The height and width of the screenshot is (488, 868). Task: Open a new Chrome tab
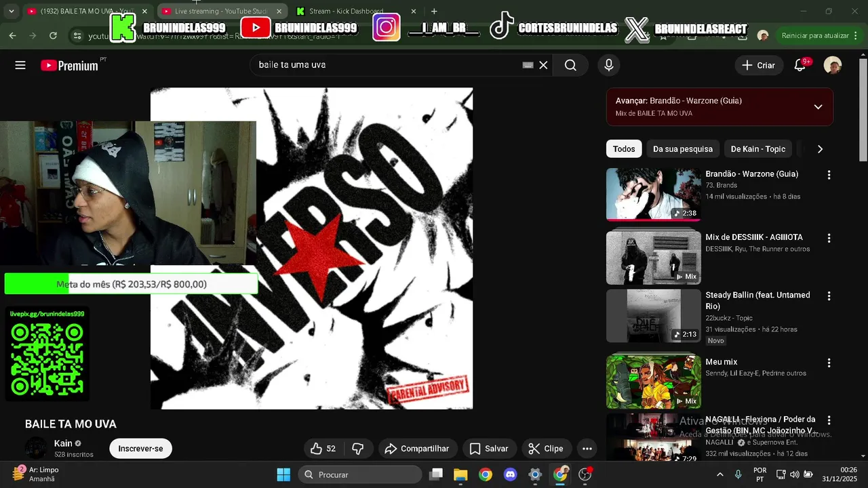tap(434, 11)
